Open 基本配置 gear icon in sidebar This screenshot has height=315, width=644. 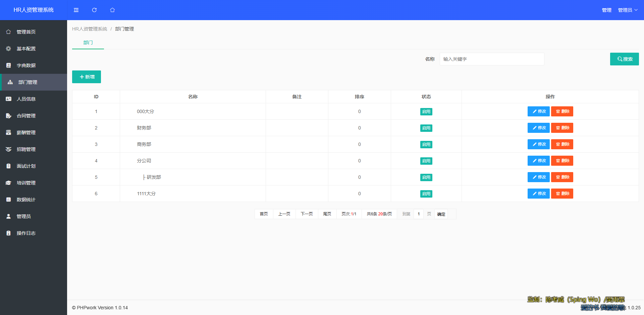point(9,49)
